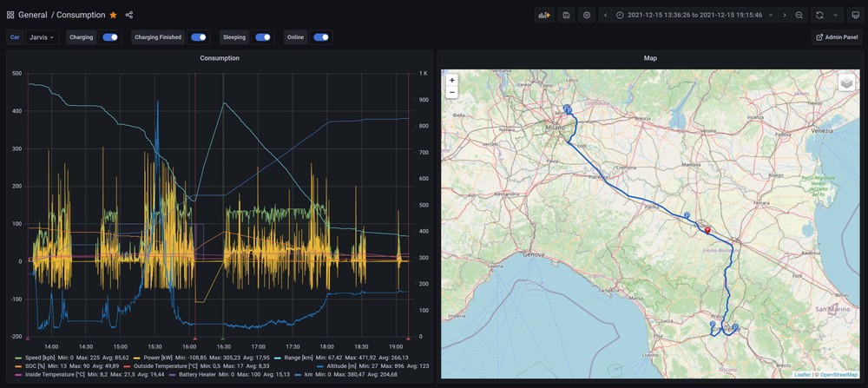
Task: Unstar the Consumption dashboard
Action: [x=113, y=15]
